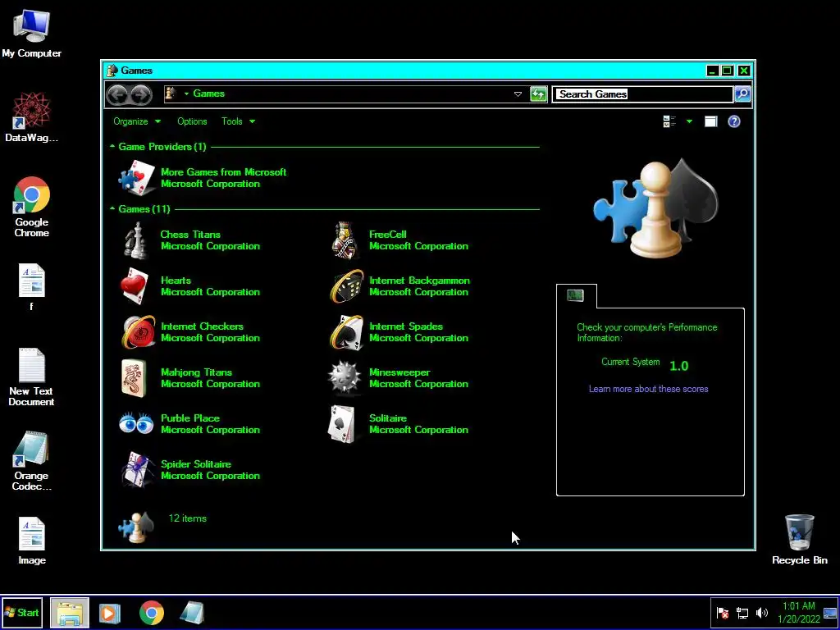Open the Options menu item
Viewport: 840px width, 630px height.
tap(192, 121)
